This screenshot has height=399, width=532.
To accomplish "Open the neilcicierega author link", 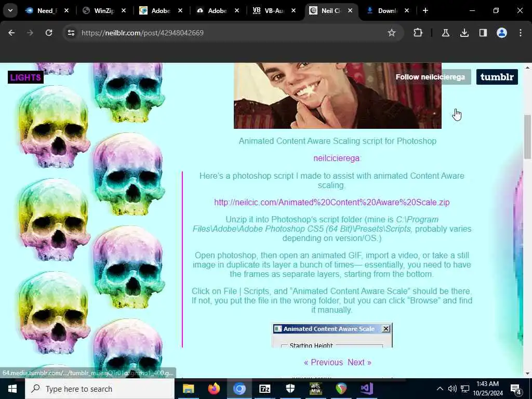I will [336, 158].
